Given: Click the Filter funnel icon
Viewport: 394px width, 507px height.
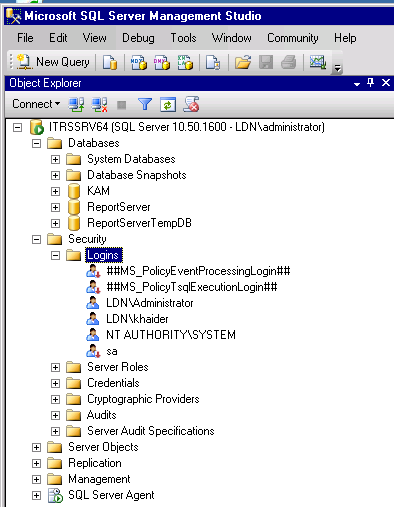Looking at the screenshot, I should [145, 105].
